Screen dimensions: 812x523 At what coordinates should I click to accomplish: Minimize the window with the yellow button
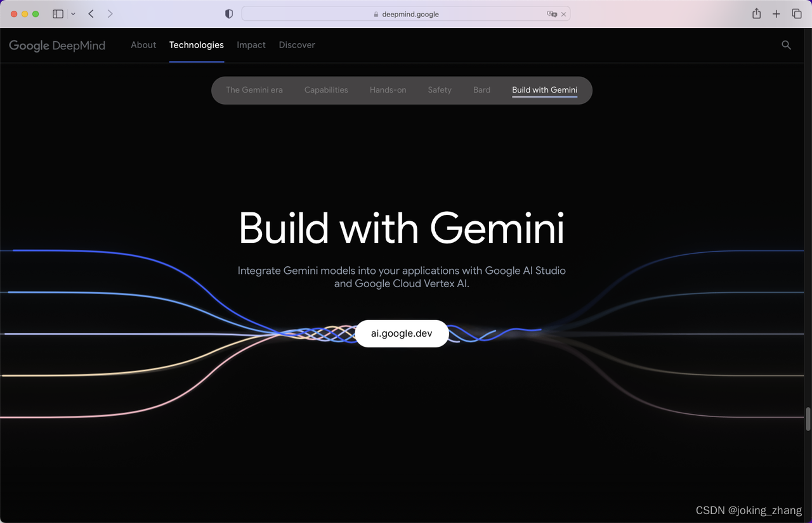click(x=25, y=14)
